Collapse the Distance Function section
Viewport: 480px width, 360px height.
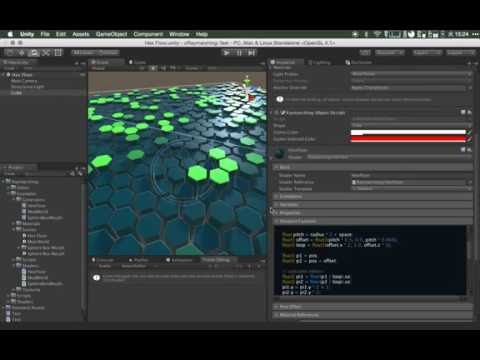tap(373, 221)
